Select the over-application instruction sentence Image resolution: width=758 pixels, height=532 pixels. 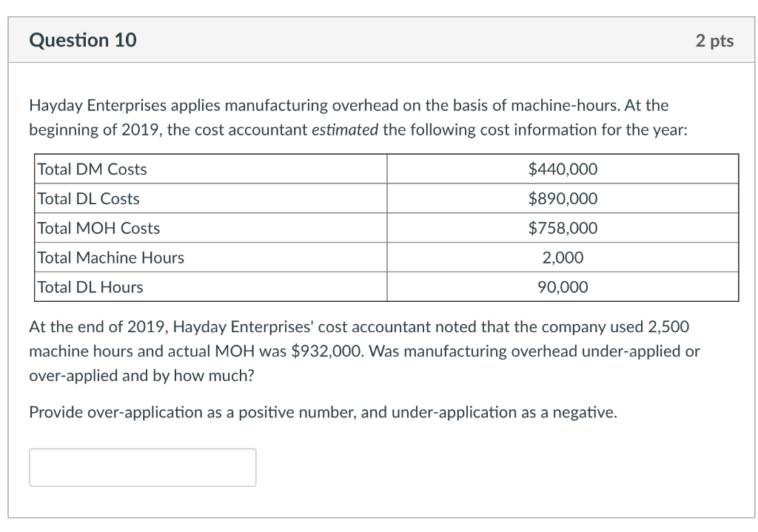click(x=324, y=412)
